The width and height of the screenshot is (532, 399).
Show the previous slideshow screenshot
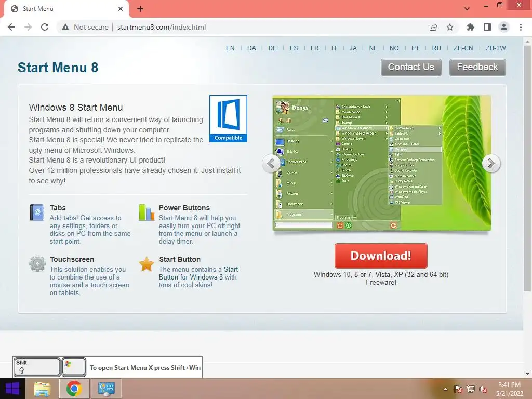click(271, 164)
